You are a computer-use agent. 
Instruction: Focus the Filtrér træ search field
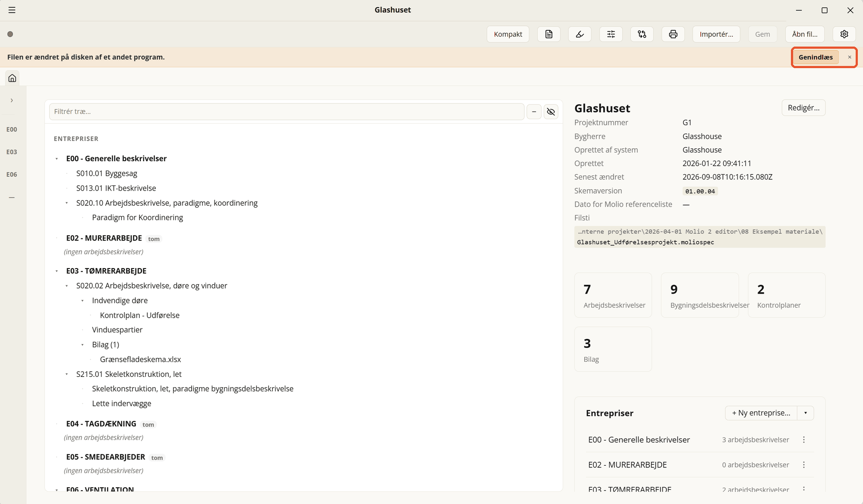[x=287, y=112]
